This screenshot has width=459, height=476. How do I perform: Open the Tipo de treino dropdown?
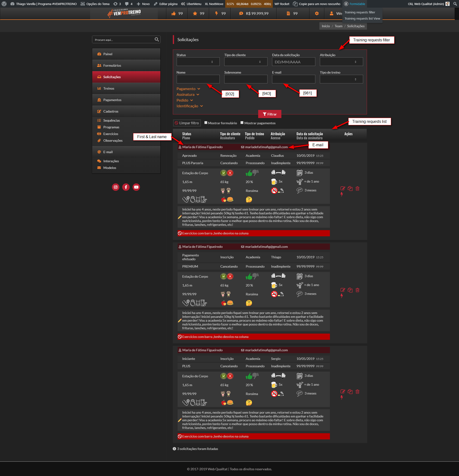[341, 79]
